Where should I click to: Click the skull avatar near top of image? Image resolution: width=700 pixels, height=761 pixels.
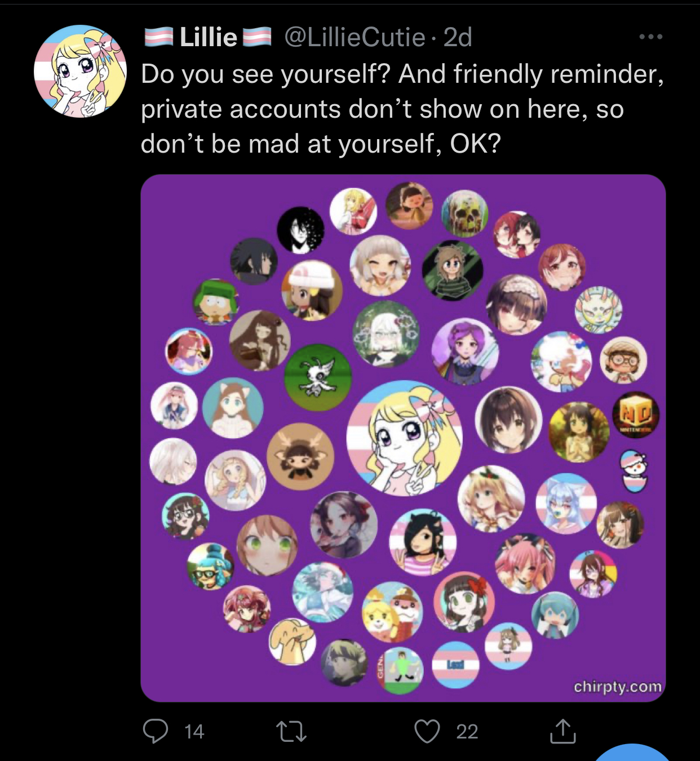tap(465, 213)
